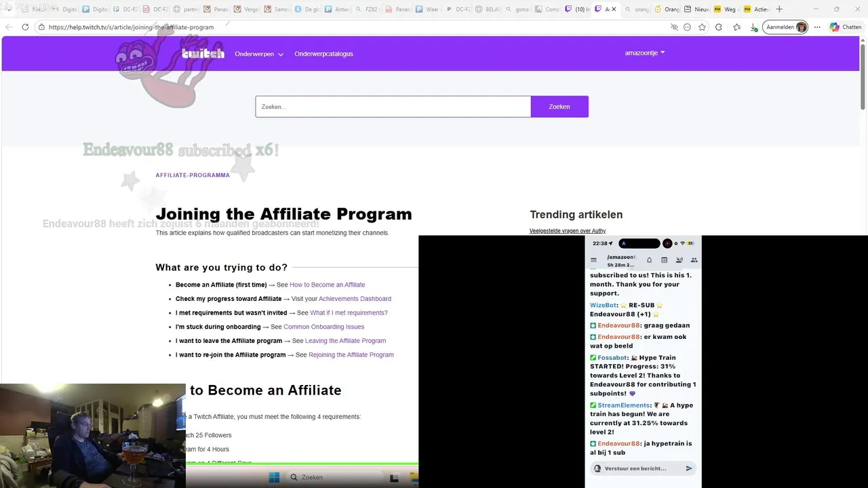Click 'Verstuur een bericht' chat input

(x=644, y=468)
